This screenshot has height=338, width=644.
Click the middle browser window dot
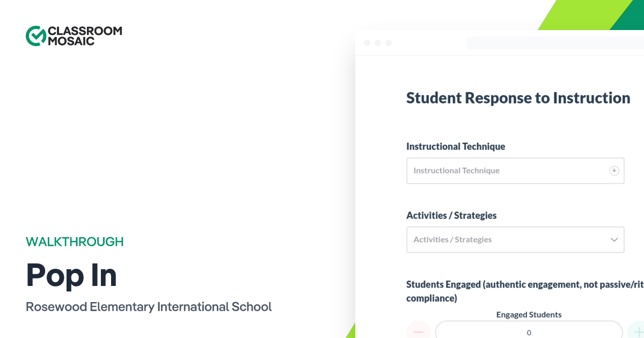(378, 42)
